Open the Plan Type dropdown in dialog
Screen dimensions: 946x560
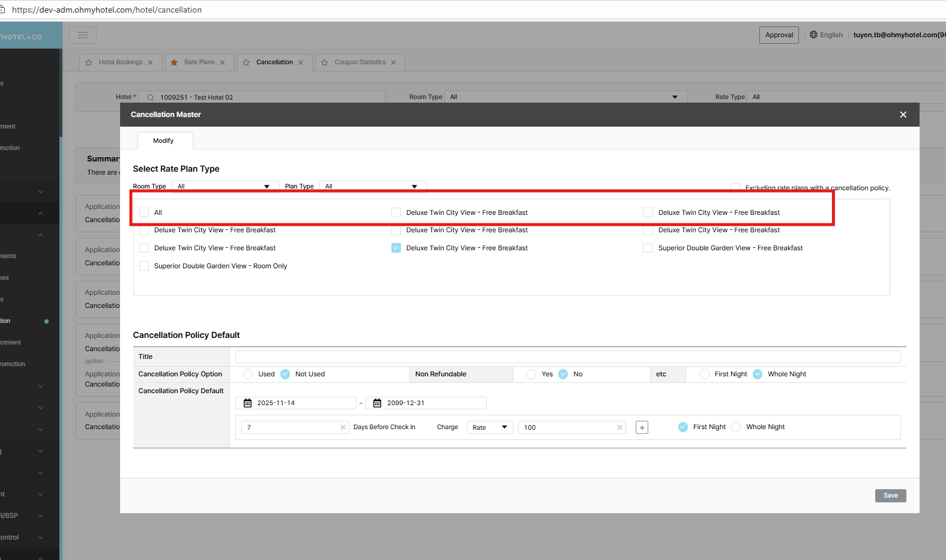[372, 186]
